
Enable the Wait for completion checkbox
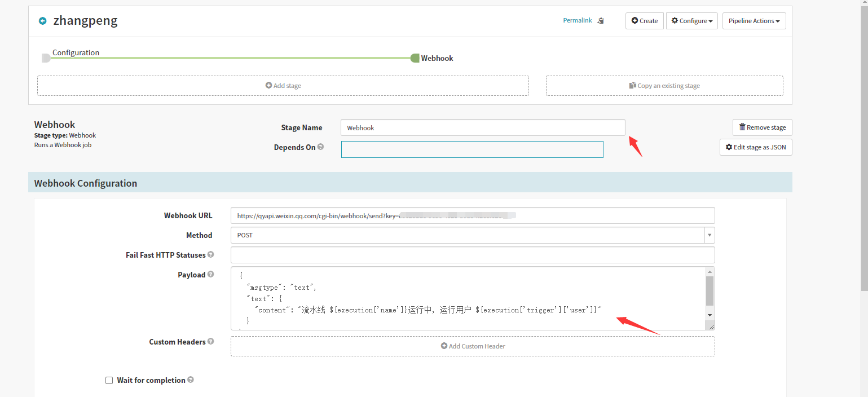click(109, 381)
